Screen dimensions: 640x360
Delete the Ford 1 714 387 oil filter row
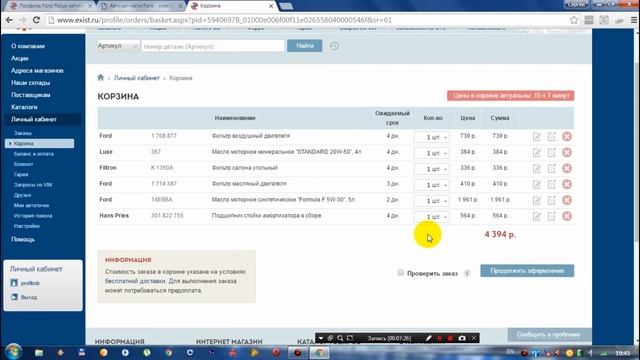tap(567, 184)
